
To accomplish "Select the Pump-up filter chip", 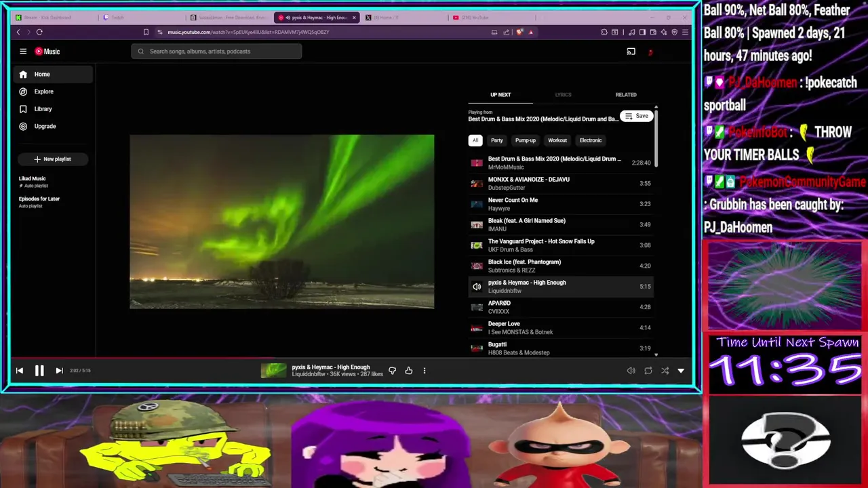I will 526,140.
